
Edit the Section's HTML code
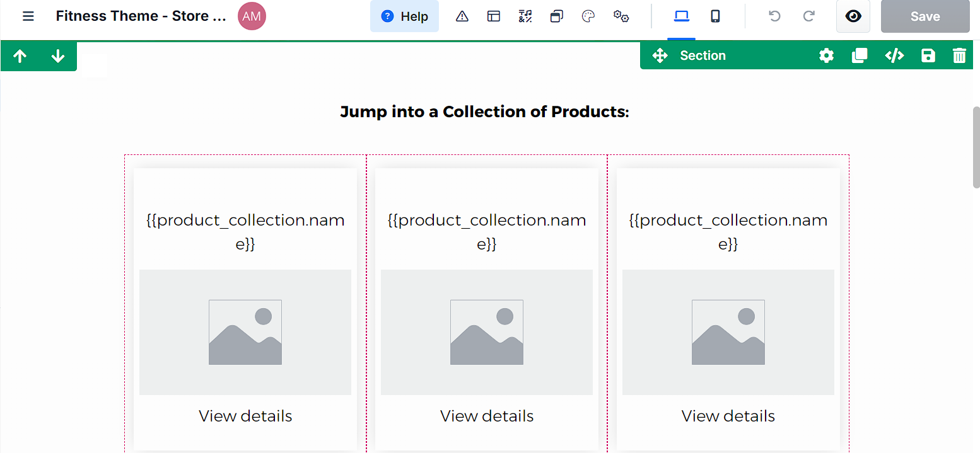tap(894, 55)
